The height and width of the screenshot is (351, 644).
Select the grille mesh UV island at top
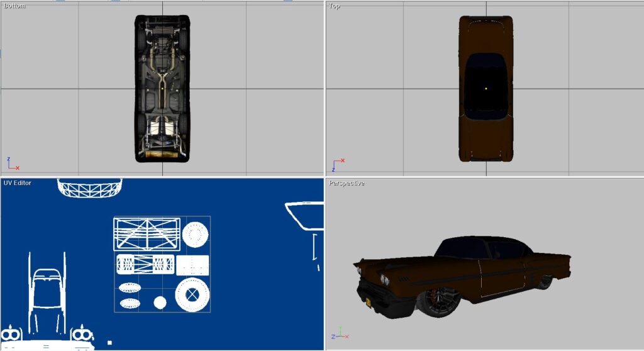tap(89, 187)
